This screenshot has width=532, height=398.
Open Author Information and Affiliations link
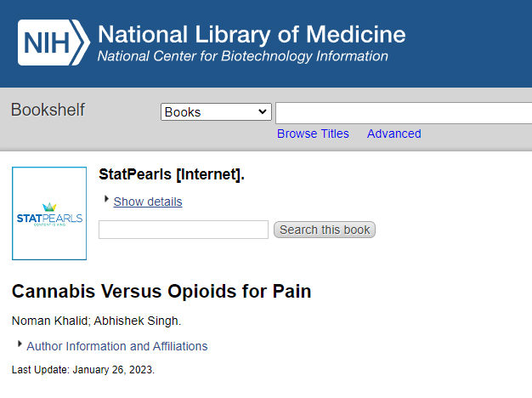117,346
